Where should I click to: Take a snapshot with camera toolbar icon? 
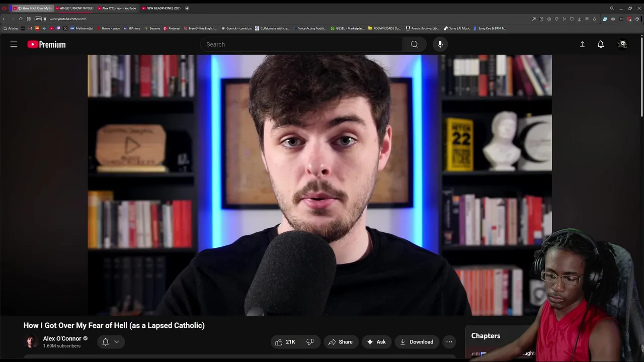click(549, 19)
